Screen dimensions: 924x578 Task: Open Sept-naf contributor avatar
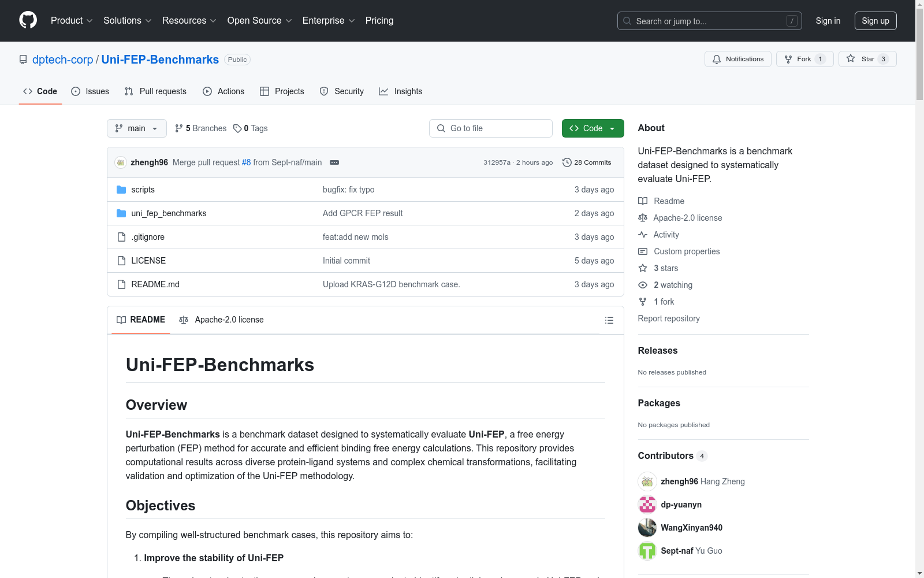[x=647, y=551]
